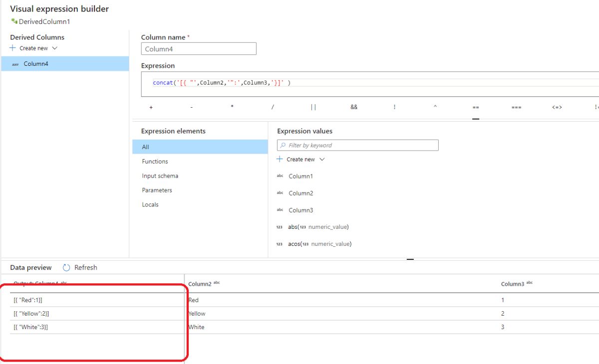599x364 pixels.
Task: Click into the concat expression editor
Action: coord(369,83)
